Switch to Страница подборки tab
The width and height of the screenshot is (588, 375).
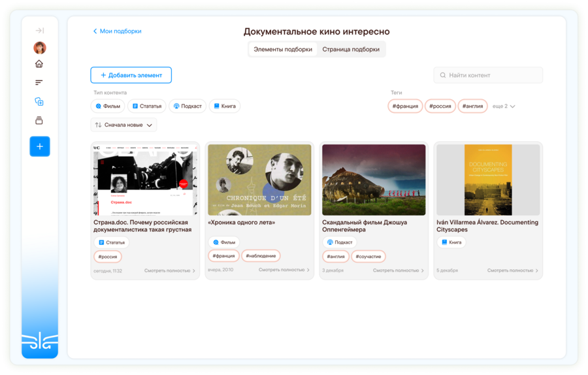351,50
